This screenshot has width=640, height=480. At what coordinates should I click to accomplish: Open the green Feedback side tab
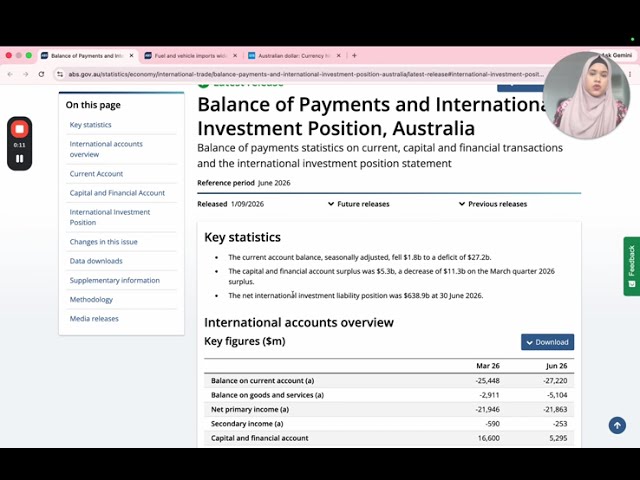click(631, 266)
